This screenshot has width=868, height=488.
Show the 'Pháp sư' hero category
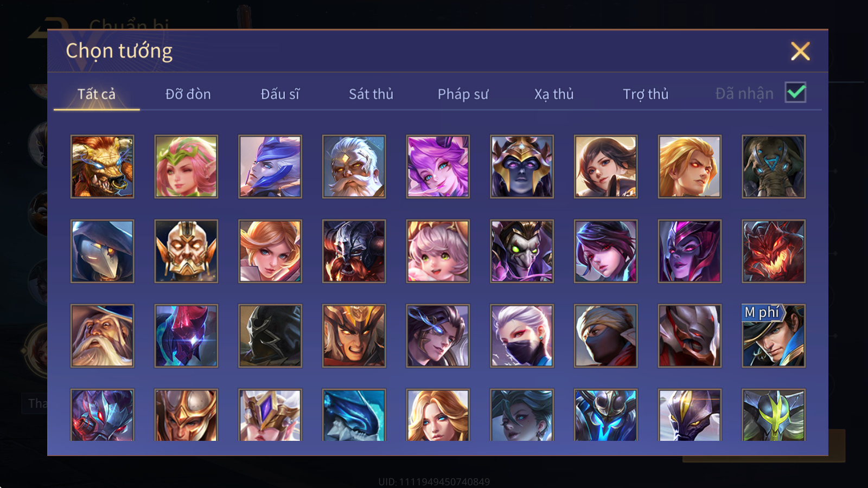click(x=463, y=94)
